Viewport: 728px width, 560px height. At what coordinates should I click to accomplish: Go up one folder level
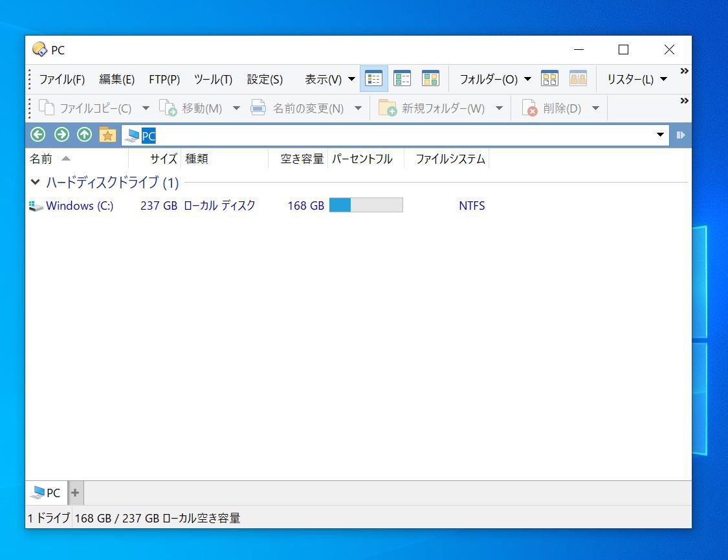tap(84, 135)
